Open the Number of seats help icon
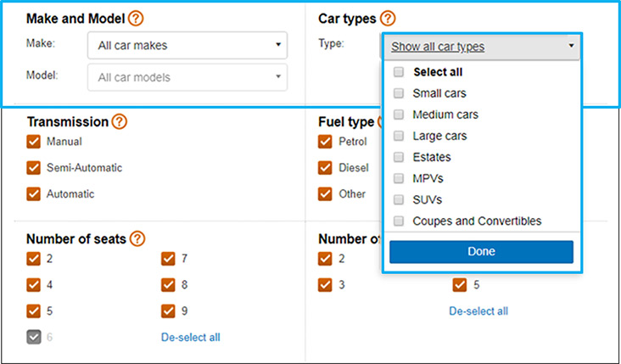The image size is (621, 364). (x=137, y=238)
